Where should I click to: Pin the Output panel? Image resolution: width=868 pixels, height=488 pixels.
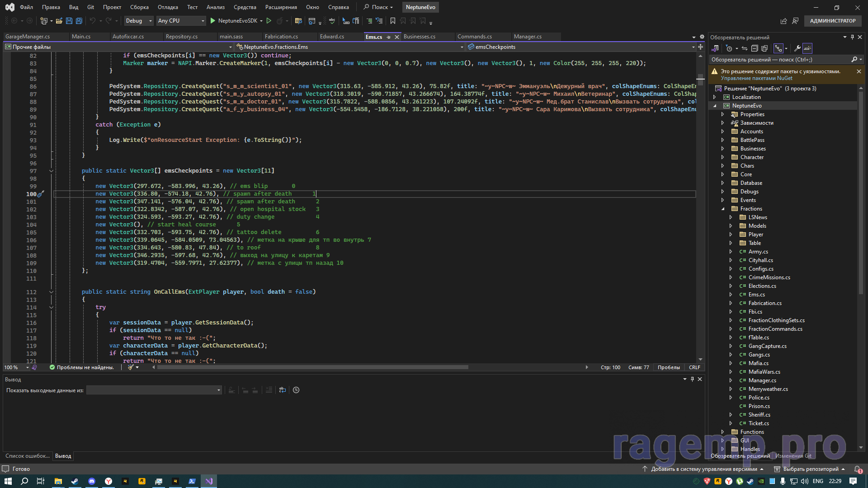[x=692, y=380]
